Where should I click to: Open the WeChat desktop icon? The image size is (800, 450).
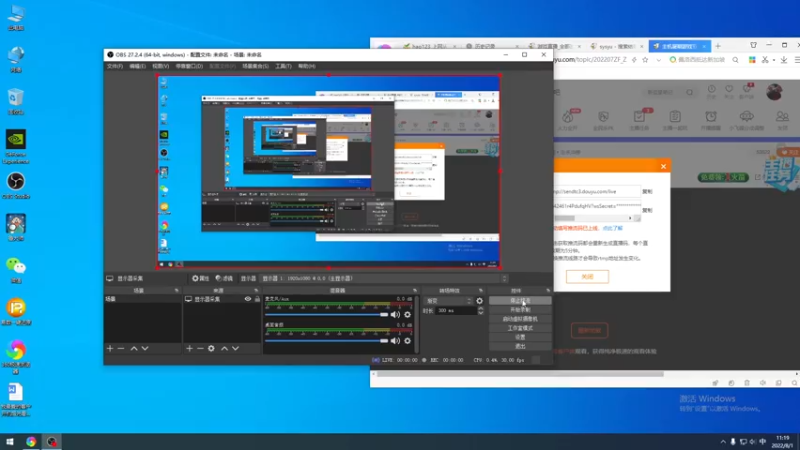pos(16,270)
